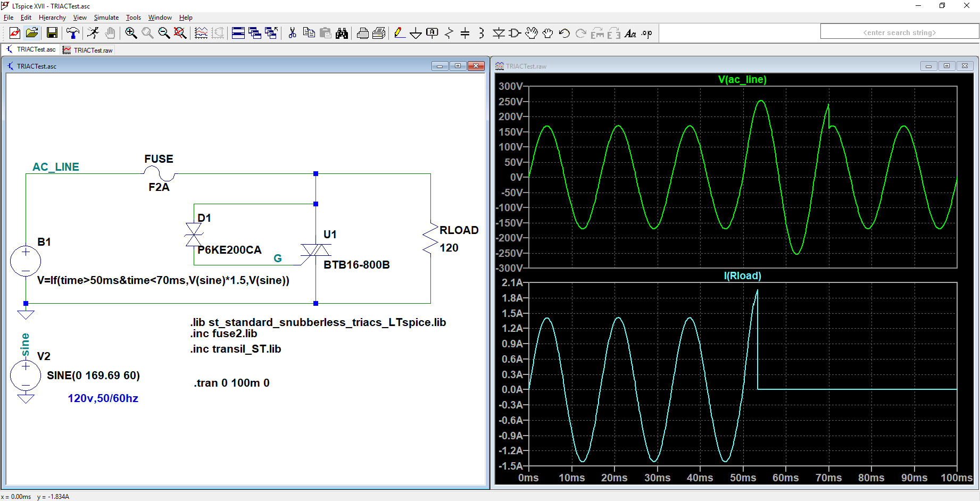Open the Tools menu

pyautogui.click(x=134, y=18)
